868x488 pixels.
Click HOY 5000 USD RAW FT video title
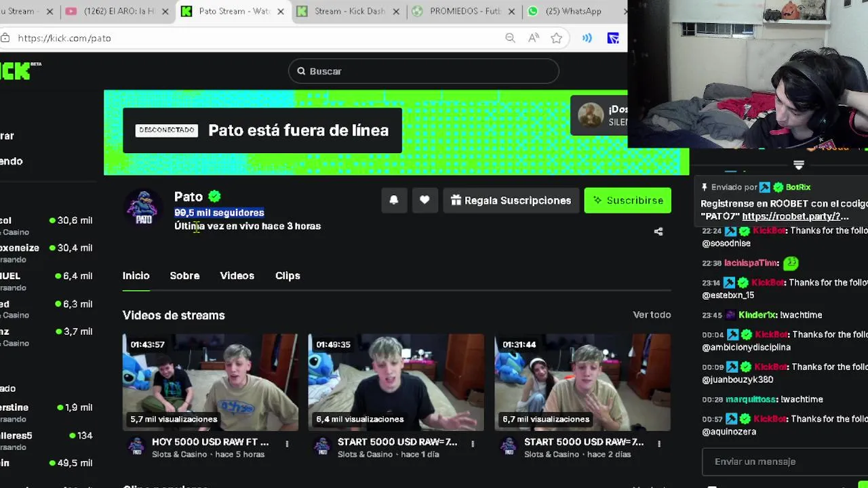coord(210,442)
